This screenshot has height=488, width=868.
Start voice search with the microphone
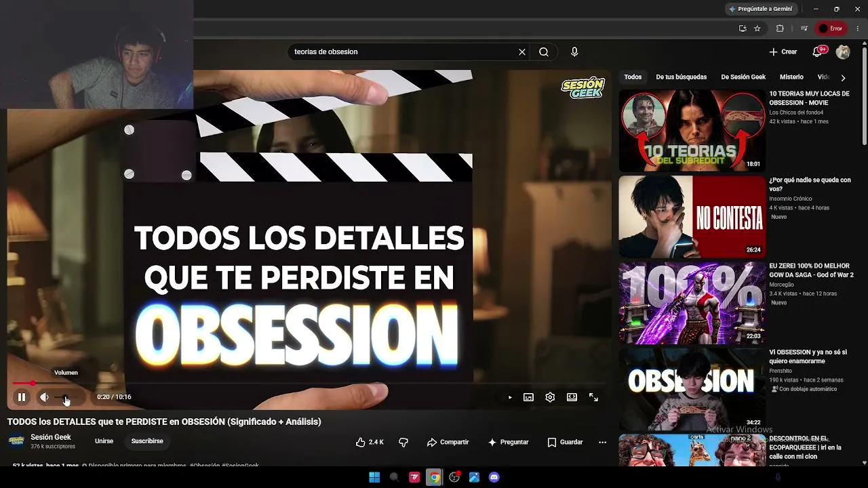coord(574,52)
